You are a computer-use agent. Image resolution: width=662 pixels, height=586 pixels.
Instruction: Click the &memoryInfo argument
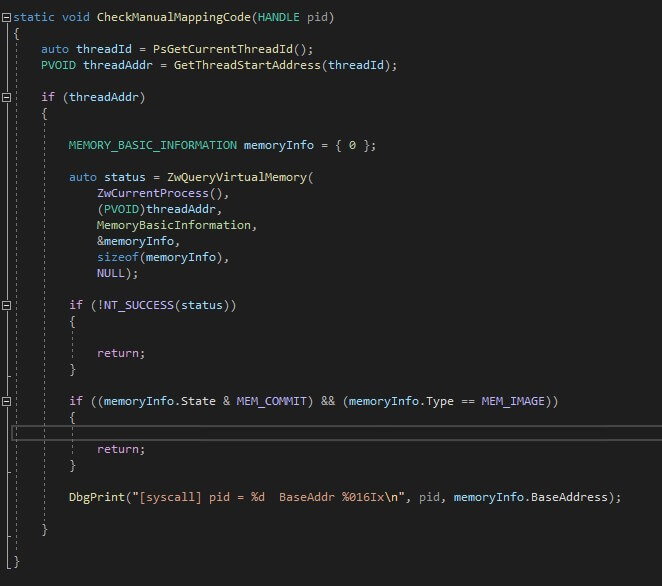135,241
